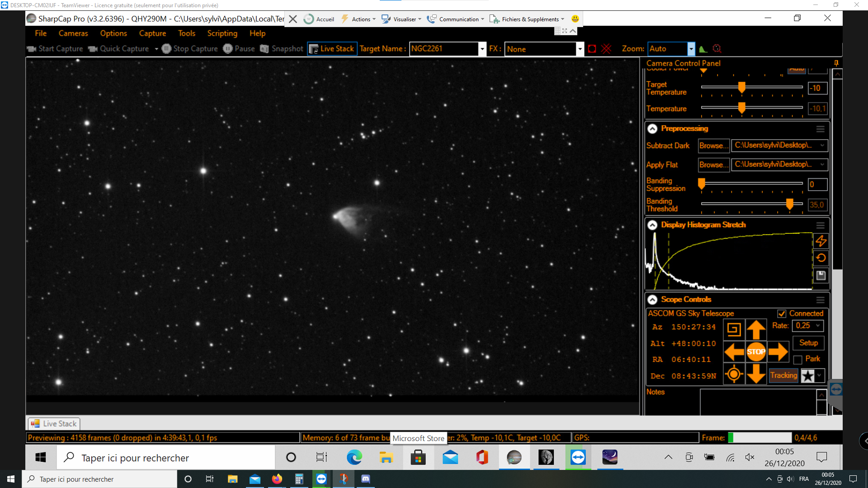Click the red selection area rectangle icon

pos(592,49)
